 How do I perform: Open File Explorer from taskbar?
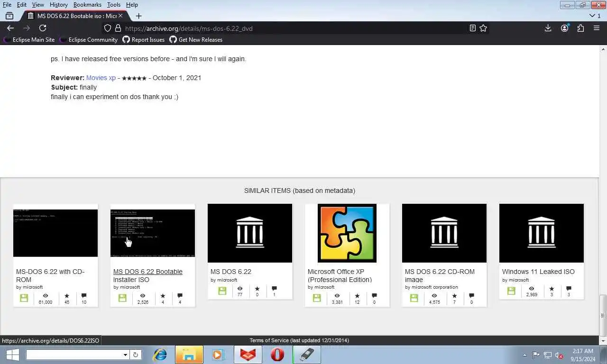click(x=189, y=355)
